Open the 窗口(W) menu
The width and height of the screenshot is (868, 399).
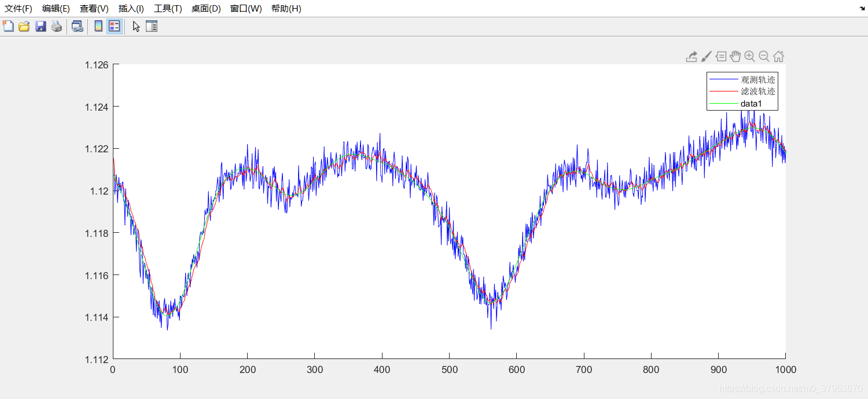tap(246, 9)
